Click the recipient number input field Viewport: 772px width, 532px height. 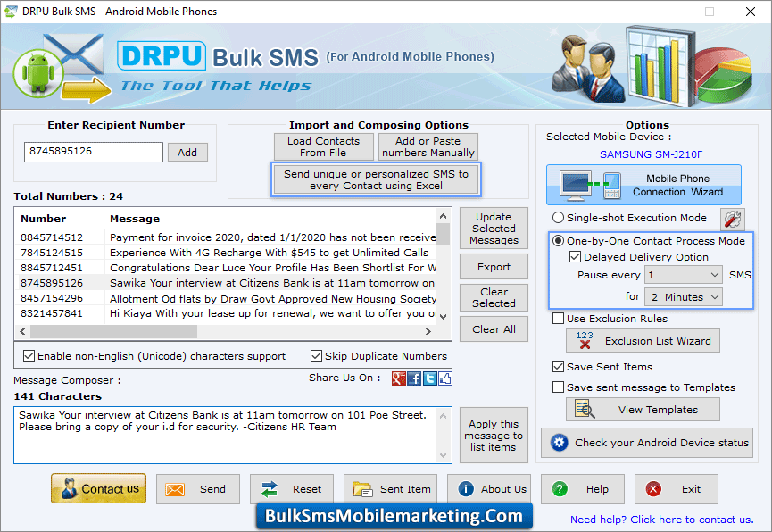[x=94, y=152]
